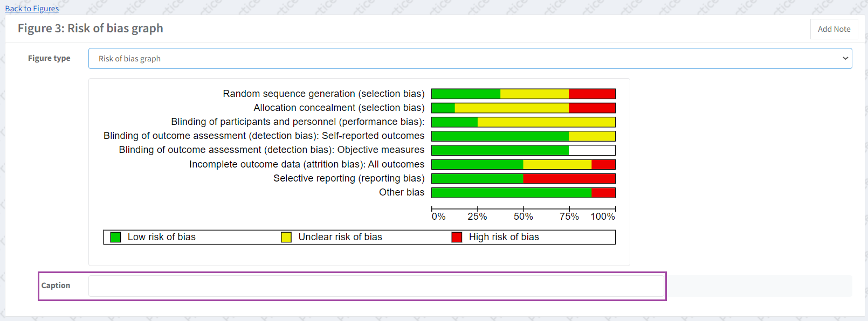The width and height of the screenshot is (868, 321).
Task: Click the Figure type dropdown chevron arrow
Action: [x=845, y=59]
